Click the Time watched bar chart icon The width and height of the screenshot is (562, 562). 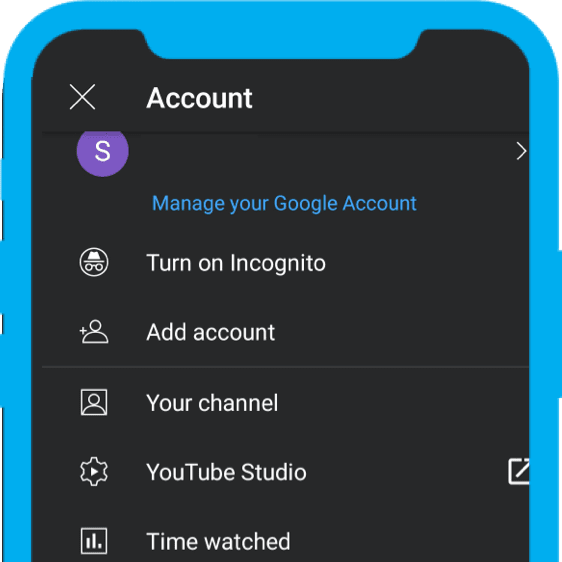click(x=94, y=541)
